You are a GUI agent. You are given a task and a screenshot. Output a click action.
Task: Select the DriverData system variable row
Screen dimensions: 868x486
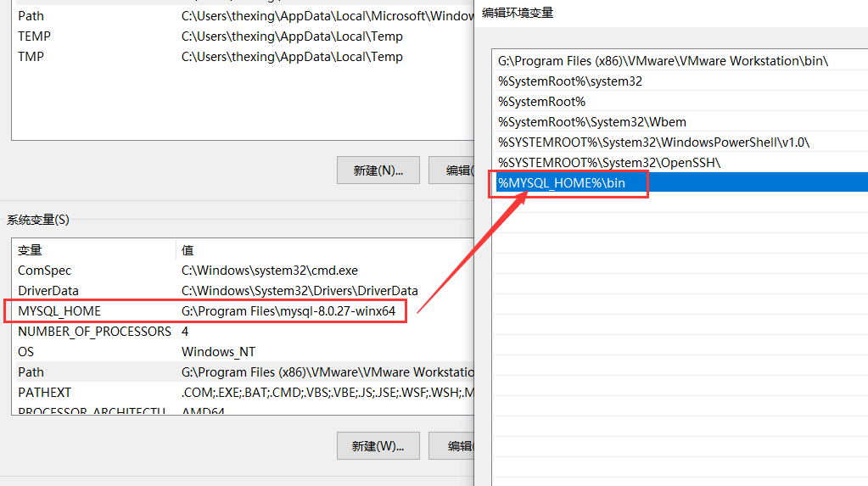point(243,291)
